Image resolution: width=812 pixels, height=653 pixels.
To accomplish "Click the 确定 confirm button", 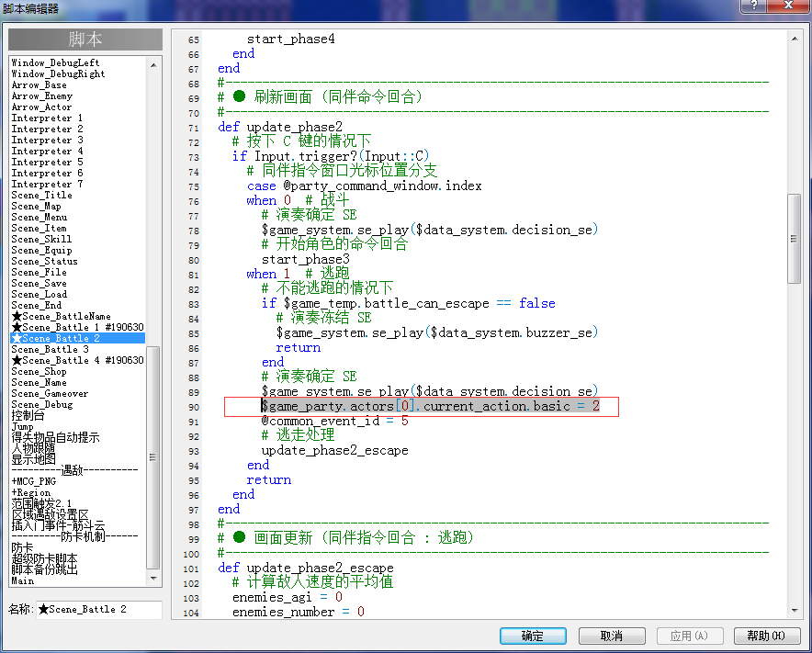I will click(533, 636).
